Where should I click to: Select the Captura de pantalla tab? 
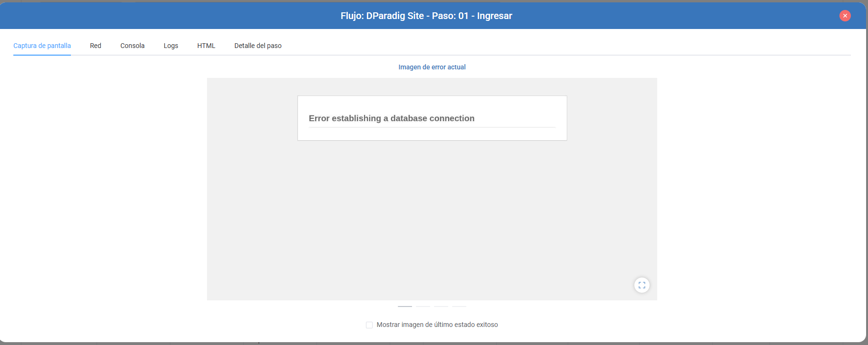(42, 46)
